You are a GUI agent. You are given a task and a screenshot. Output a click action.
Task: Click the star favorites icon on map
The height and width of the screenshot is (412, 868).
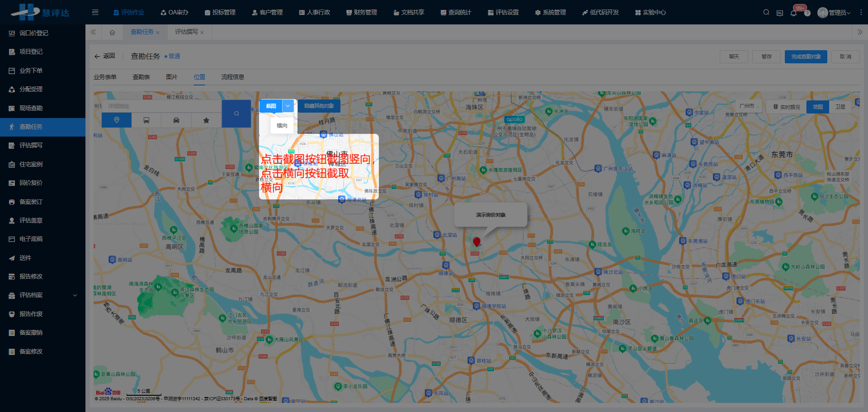206,120
